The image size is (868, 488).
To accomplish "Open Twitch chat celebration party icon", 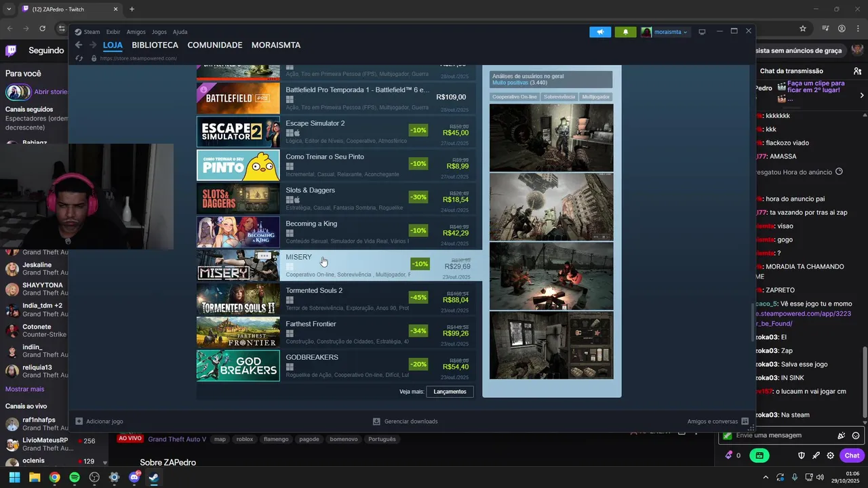I will pos(842,436).
